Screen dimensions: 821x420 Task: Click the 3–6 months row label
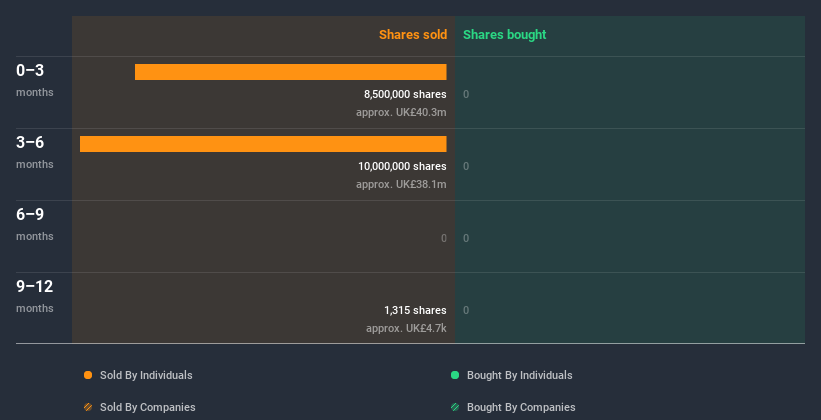pos(35,152)
